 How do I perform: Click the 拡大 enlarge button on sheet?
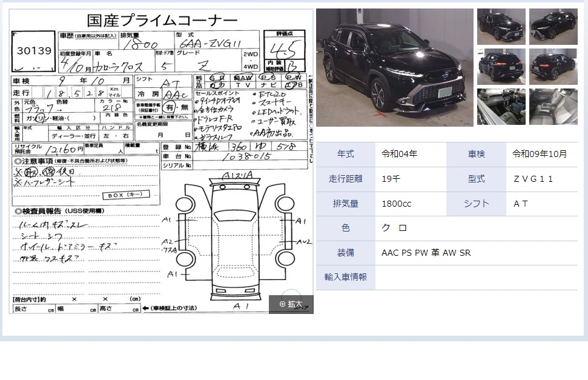(x=291, y=304)
